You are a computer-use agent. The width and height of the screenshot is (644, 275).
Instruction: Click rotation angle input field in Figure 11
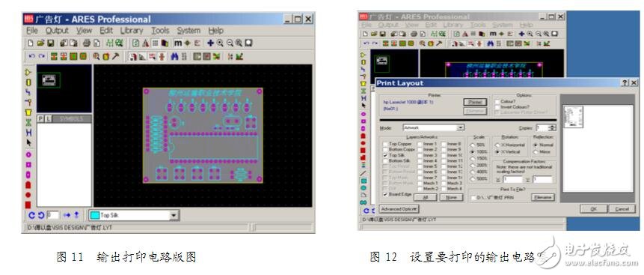(52, 215)
